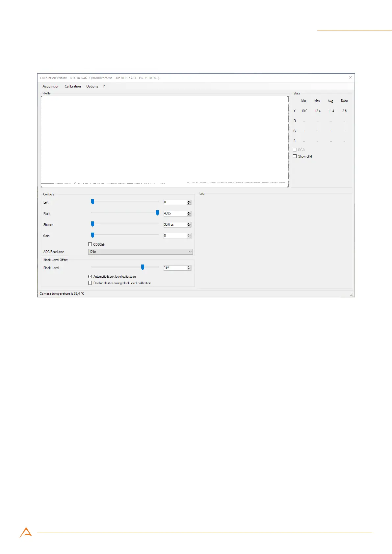This screenshot has width=392, height=554.
Task: Click the Y Max value 12.4
Action: [318, 111]
